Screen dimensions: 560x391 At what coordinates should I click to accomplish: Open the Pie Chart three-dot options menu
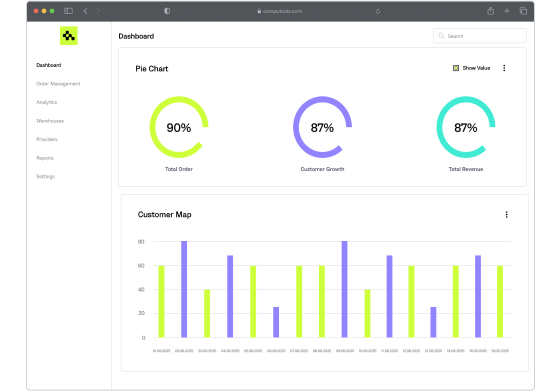[504, 68]
